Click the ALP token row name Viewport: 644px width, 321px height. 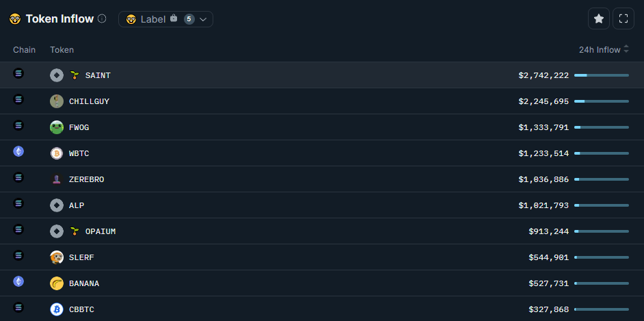(x=77, y=205)
